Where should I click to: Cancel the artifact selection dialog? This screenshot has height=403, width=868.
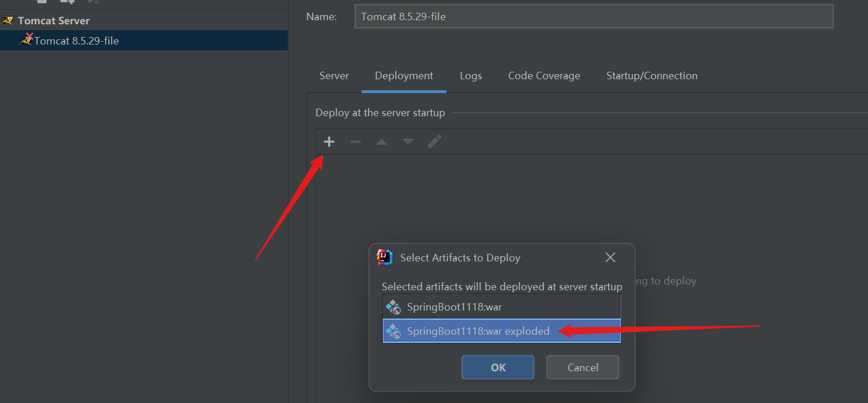tap(583, 367)
